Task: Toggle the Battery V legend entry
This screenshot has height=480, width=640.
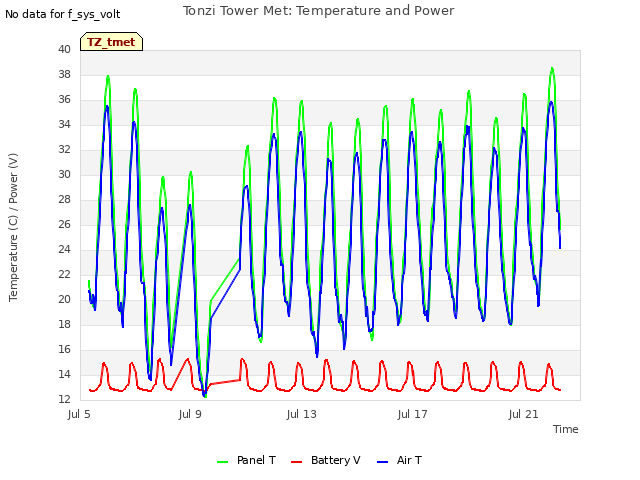Action: (326, 460)
